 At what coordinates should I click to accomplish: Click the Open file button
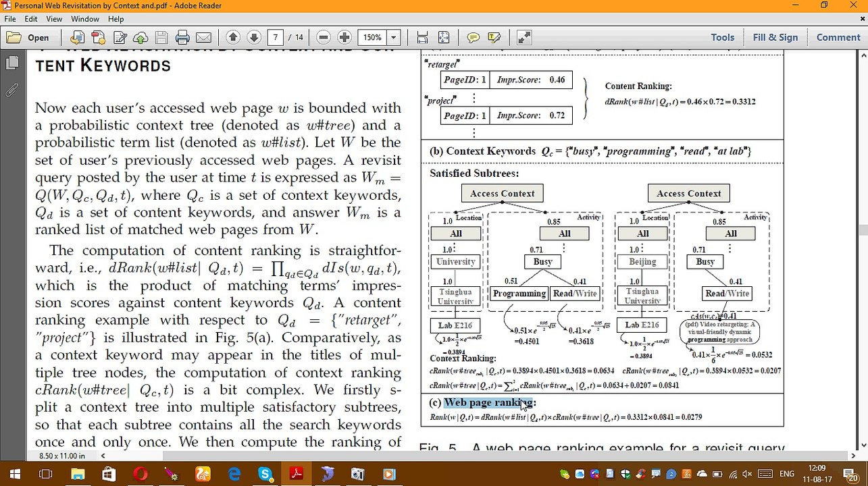[28, 38]
